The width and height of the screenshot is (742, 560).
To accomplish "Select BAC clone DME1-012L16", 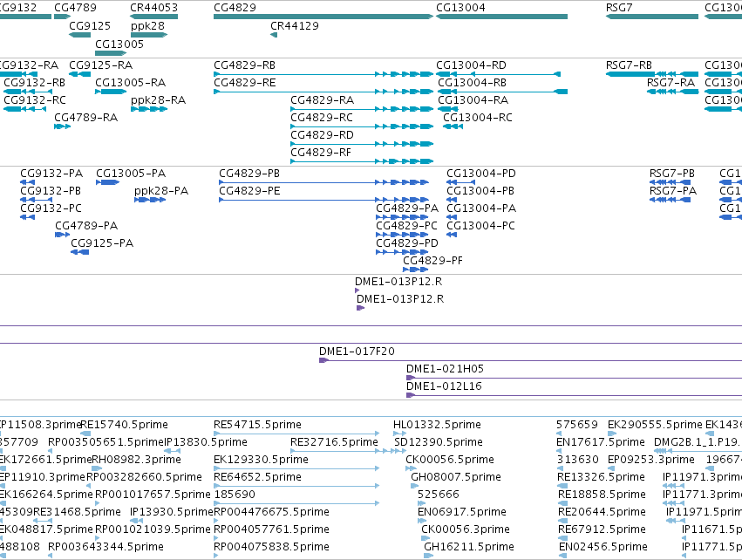I will coord(574,396).
